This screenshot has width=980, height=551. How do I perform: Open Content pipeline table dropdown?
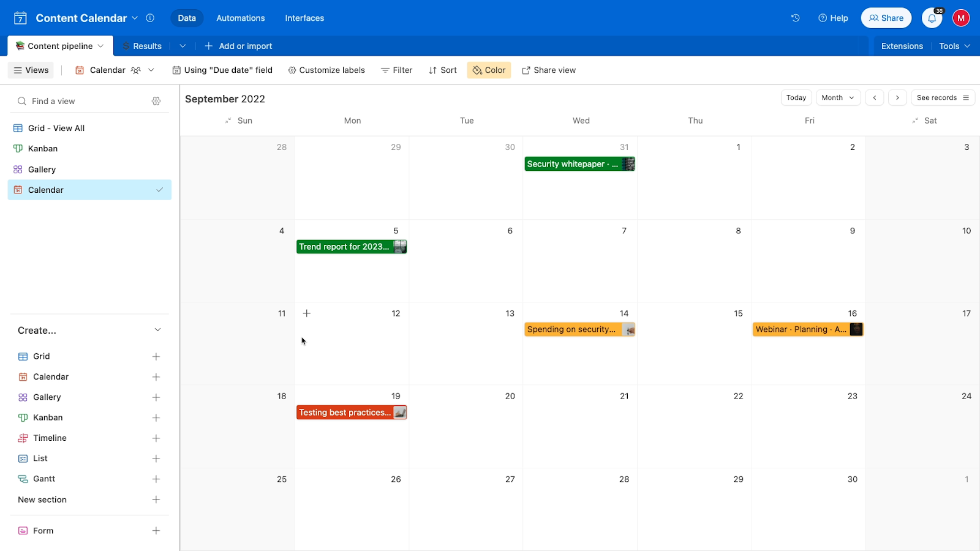[x=100, y=46]
